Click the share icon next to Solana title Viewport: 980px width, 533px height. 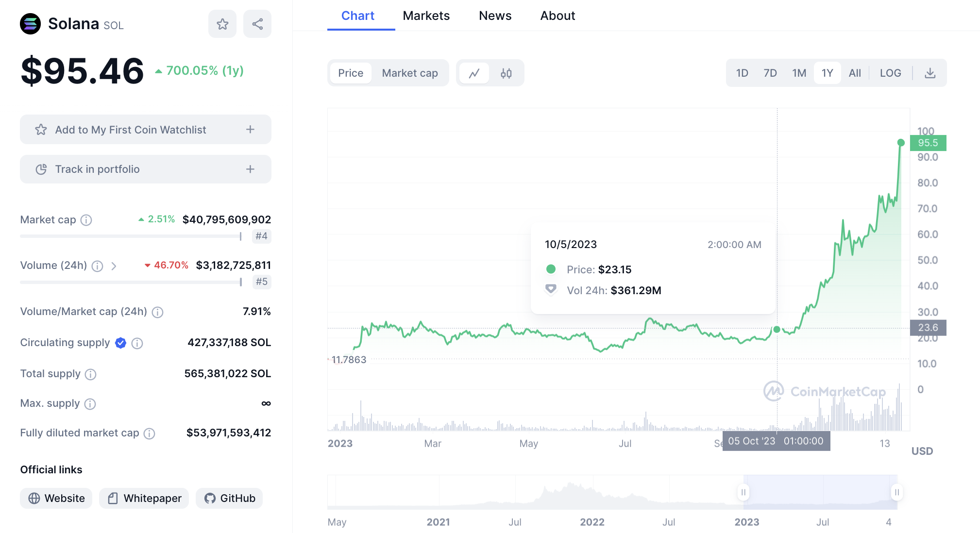pos(257,24)
